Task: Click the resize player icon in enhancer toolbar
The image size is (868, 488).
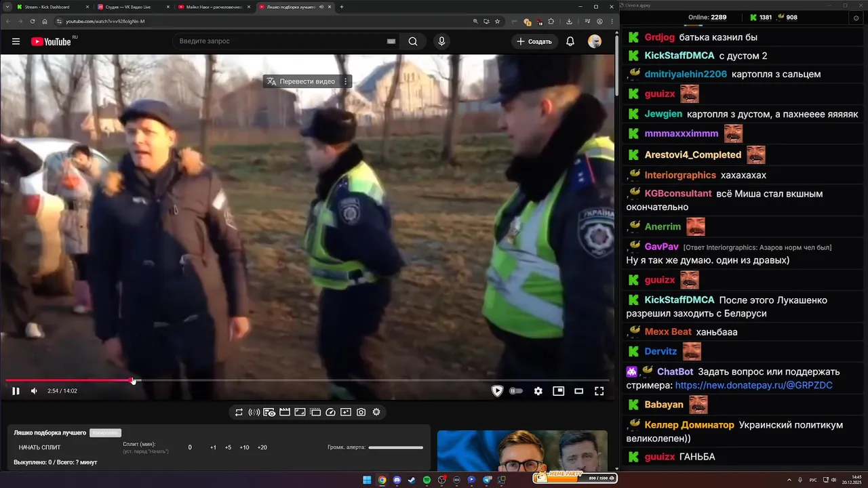Action: [300, 412]
